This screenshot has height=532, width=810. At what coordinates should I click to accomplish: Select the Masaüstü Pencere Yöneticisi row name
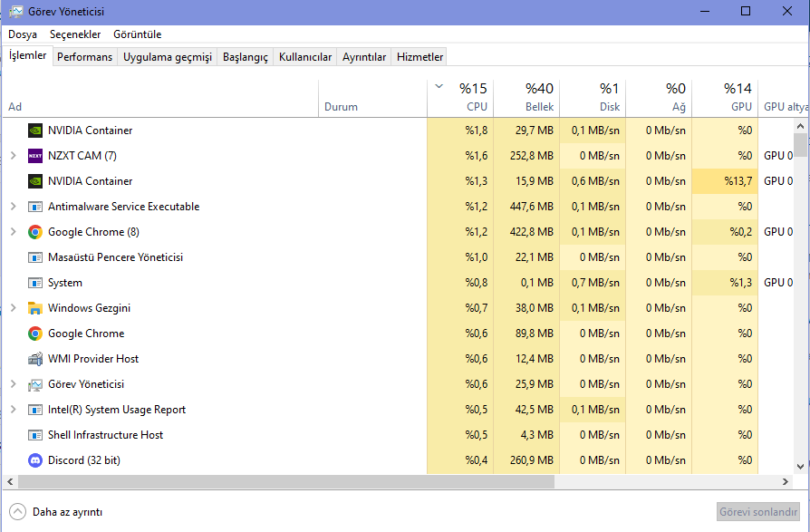(x=116, y=257)
